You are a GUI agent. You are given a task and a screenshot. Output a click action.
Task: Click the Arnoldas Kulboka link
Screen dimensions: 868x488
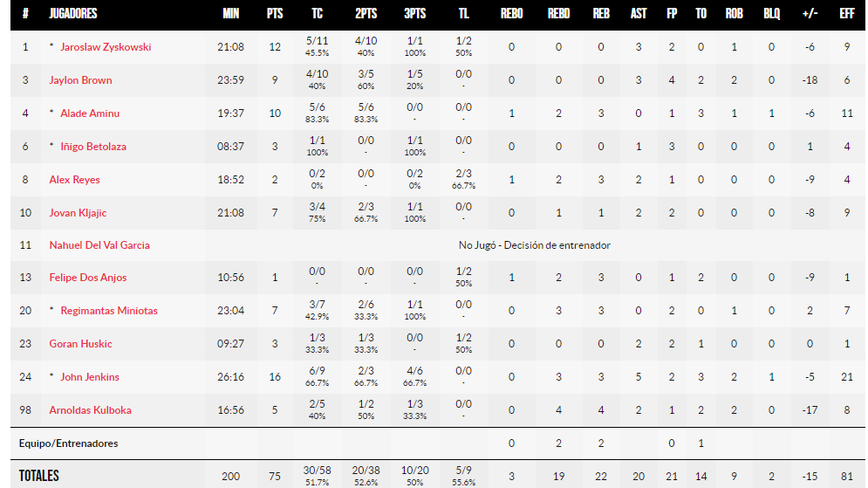(x=90, y=410)
